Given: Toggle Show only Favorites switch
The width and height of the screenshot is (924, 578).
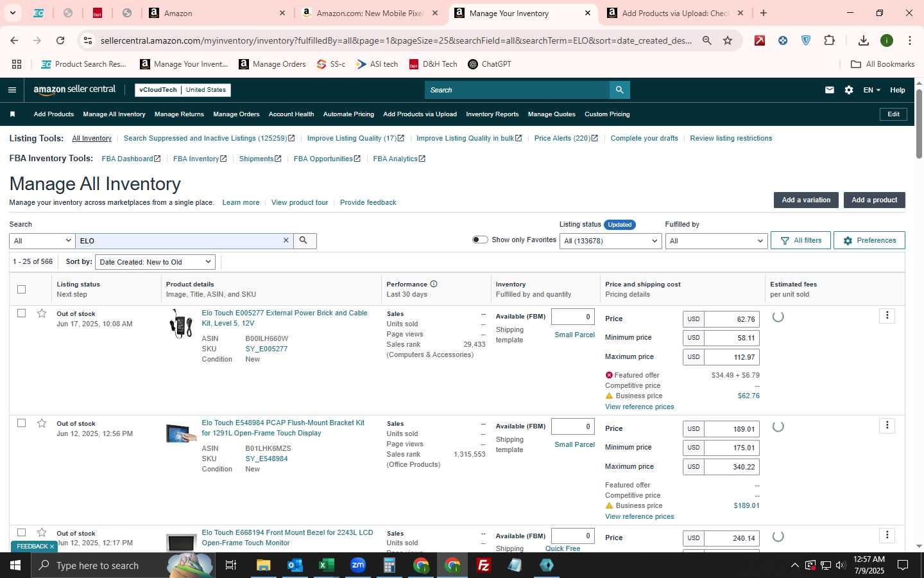Looking at the screenshot, I should [480, 240].
